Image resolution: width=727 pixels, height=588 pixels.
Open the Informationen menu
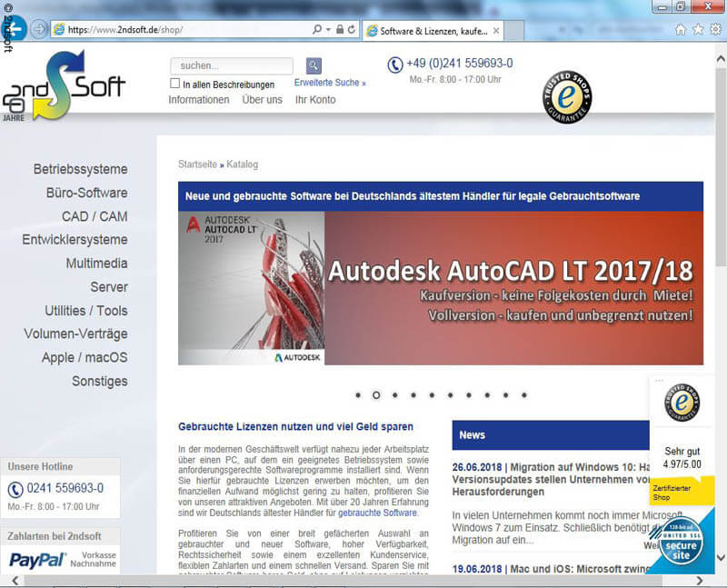pyautogui.click(x=198, y=100)
